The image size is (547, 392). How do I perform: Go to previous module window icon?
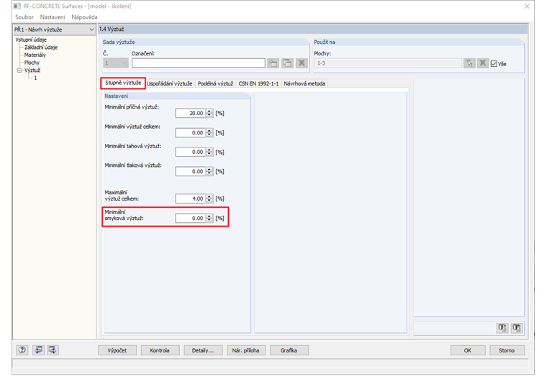(38, 350)
